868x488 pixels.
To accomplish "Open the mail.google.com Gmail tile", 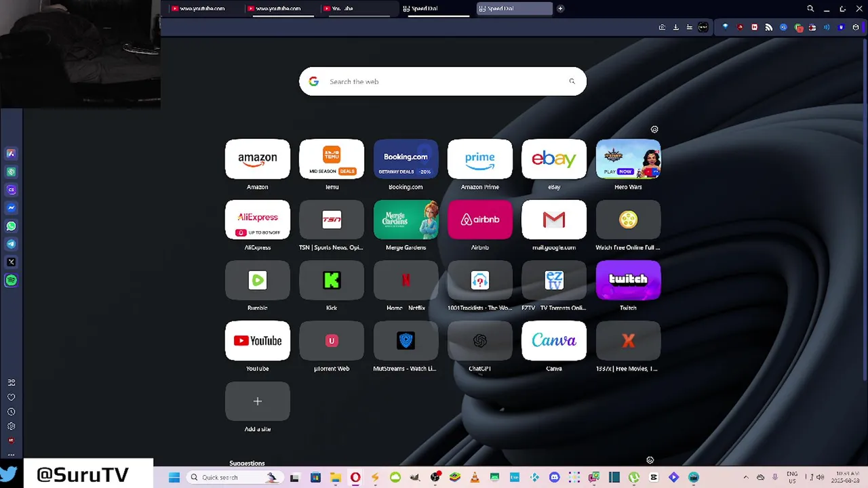I will pyautogui.click(x=554, y=220).
